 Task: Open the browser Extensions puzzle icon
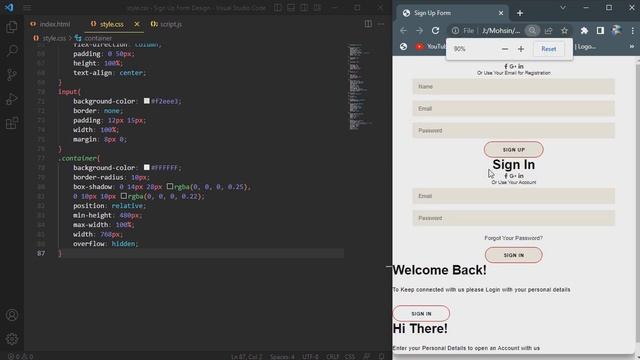click(x=584, y=31)
